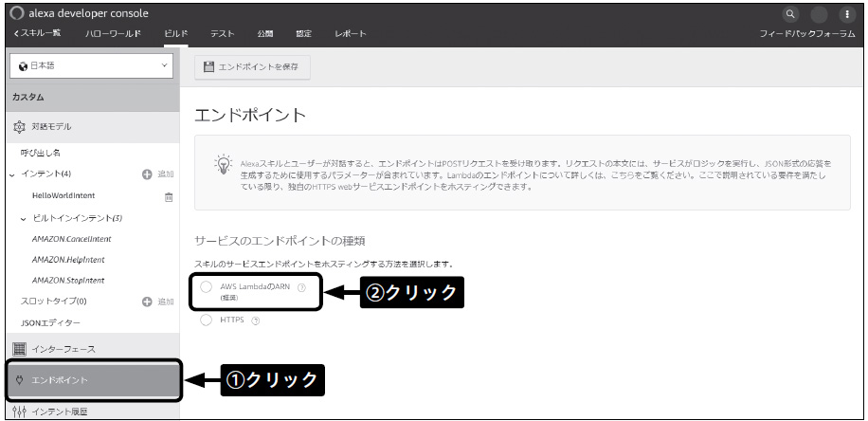
Task: Click the Alexa ring logo icon
Action: click(x=18, y=14)
